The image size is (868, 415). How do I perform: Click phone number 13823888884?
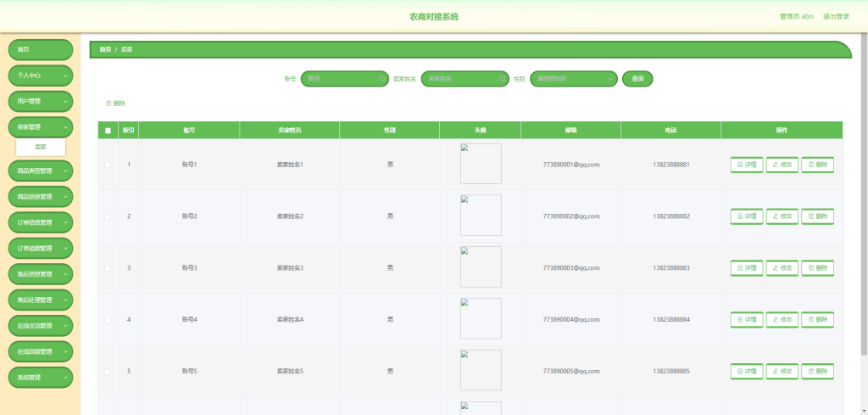point(671,320)
